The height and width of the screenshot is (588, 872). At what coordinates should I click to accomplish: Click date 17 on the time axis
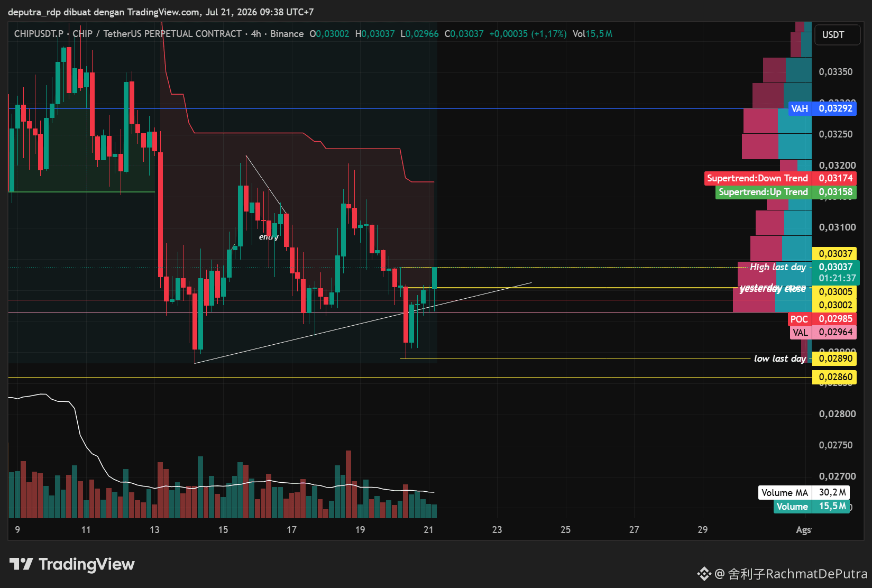pos(291,530)
